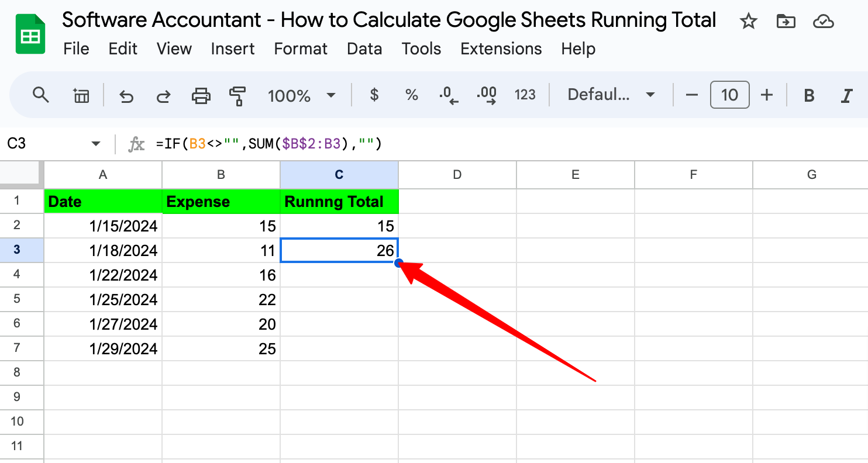Open the Help menu

pyautogui.click(x=578, y=49)
